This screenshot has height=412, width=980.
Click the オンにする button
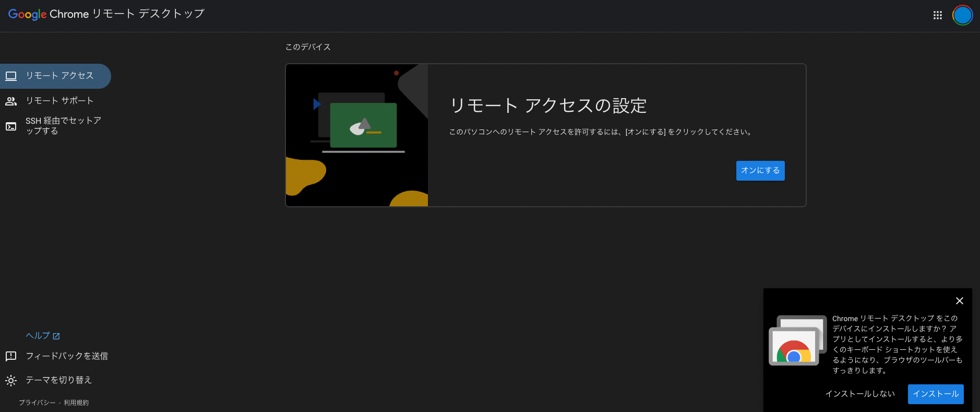point(760,171)
